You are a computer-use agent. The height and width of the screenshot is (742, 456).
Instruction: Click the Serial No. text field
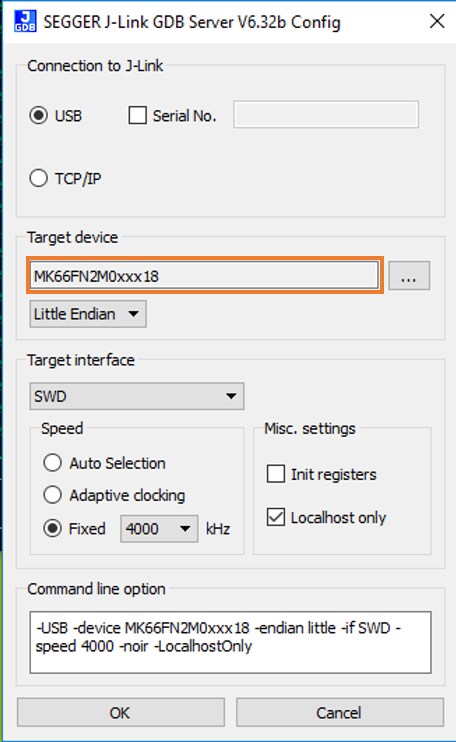(326, 115)
